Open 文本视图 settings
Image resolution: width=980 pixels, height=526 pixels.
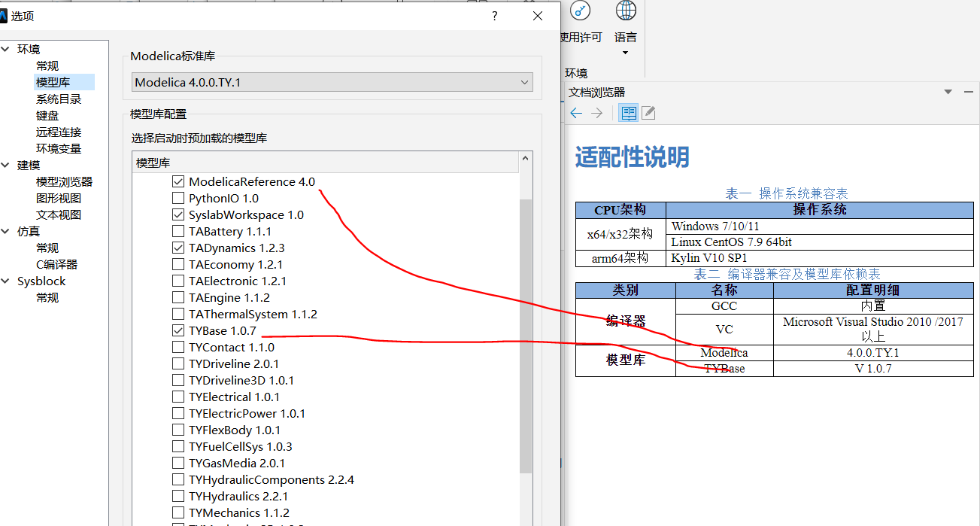[59, 214]
